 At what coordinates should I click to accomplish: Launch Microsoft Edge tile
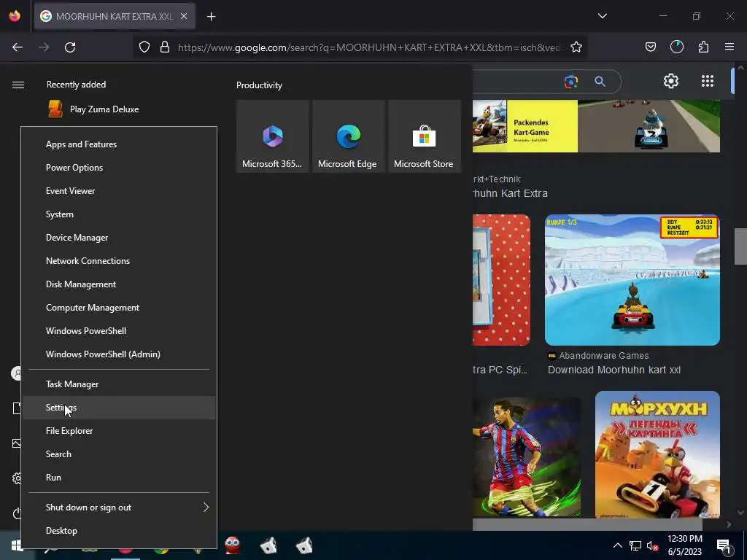coord(348,136)
